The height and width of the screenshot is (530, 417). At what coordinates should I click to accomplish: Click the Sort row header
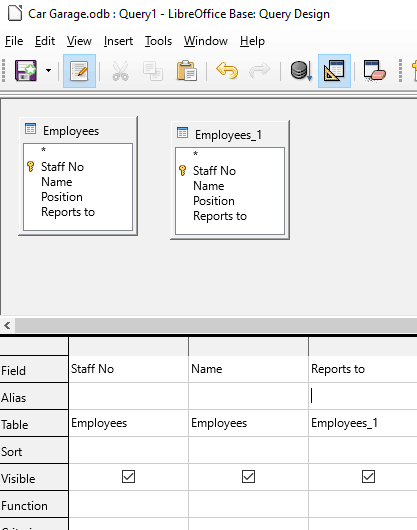point(34,450)
